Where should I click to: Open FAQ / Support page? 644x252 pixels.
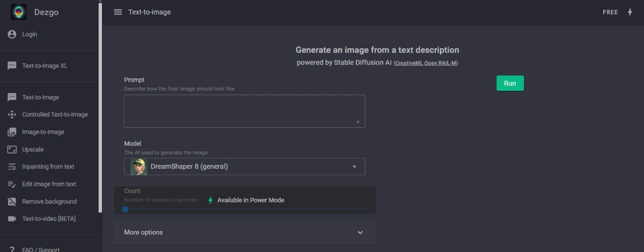pos(41,249)
